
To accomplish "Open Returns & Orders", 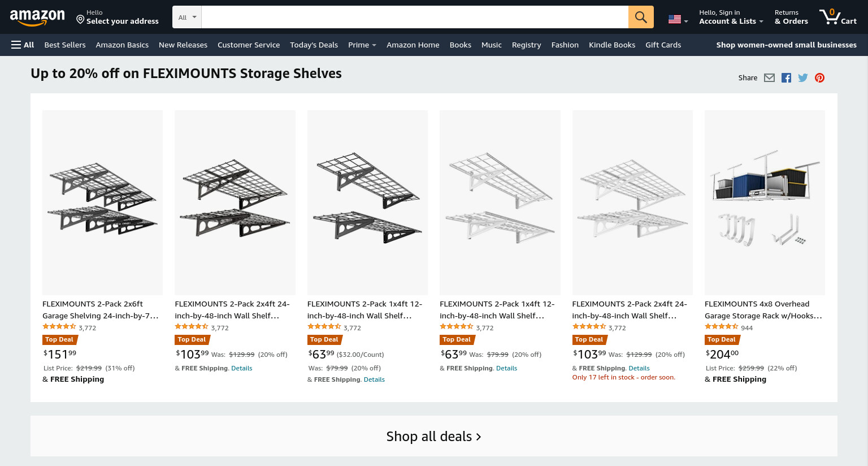I will point(791,17).
